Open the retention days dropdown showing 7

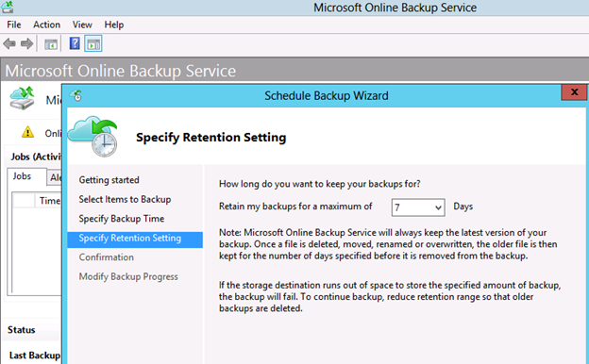pyautogui.click(x=418, y=207)
